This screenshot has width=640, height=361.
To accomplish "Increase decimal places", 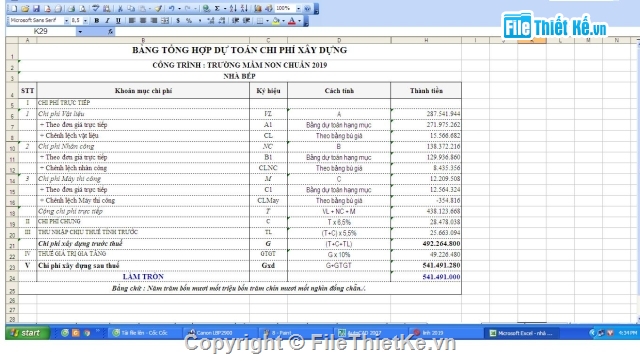I will point(211,20).
